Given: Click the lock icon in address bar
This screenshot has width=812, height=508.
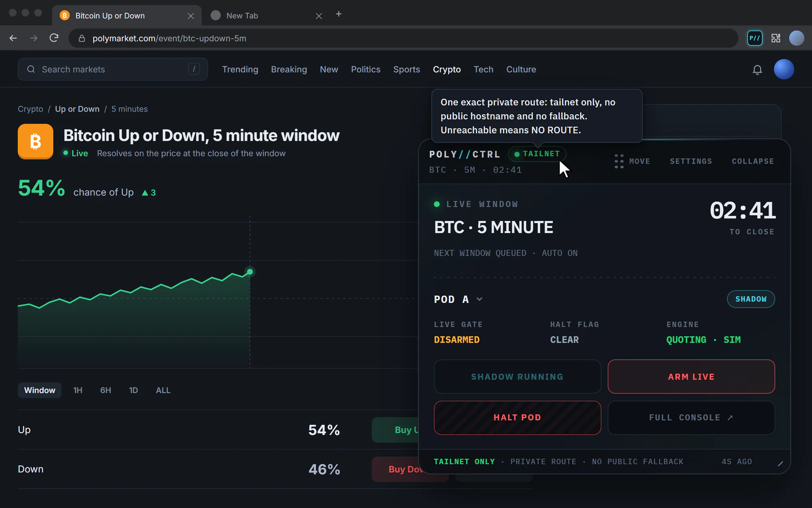Looking at the screenshot, I should tap(82, 38).
